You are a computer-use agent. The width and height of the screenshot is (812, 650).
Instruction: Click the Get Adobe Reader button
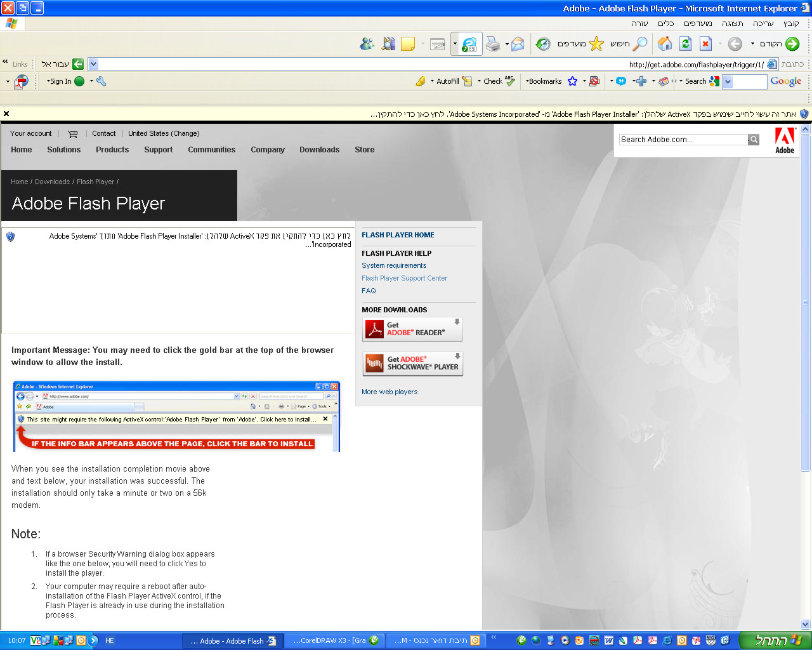412,329
